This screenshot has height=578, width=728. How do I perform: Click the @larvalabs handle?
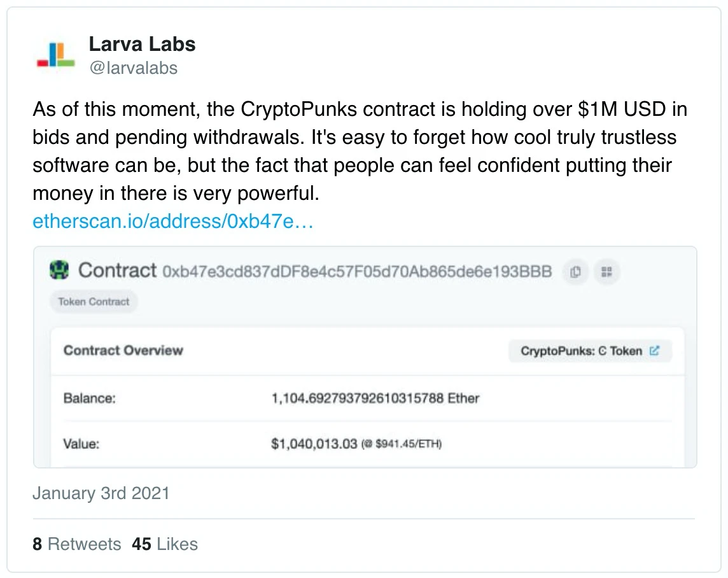pyautogui.click(x=133, y=68)
